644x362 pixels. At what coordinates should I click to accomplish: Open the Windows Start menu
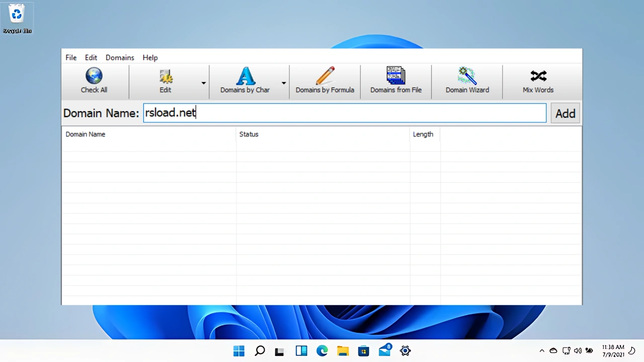(x=239, y=351)
